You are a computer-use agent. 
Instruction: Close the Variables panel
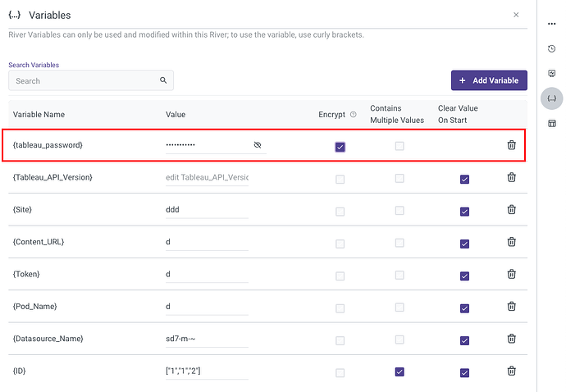click(515, 15)
